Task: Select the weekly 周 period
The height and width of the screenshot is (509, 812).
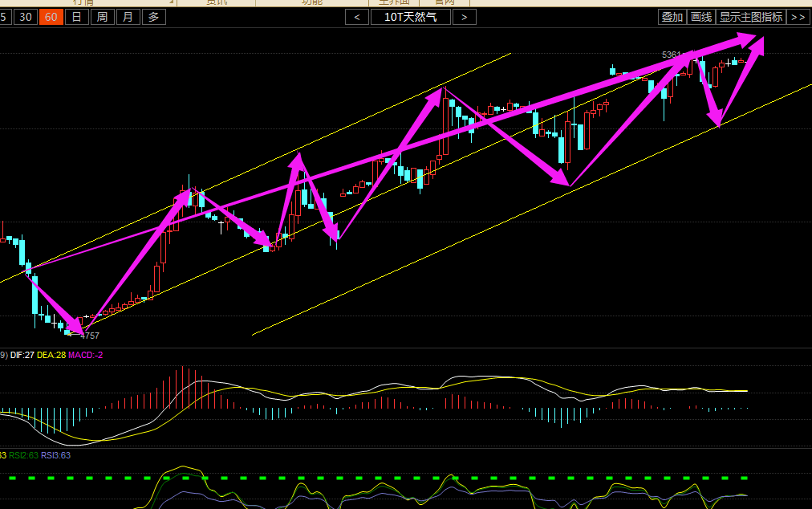Action: pyautogui.click(x=102, y=17)
